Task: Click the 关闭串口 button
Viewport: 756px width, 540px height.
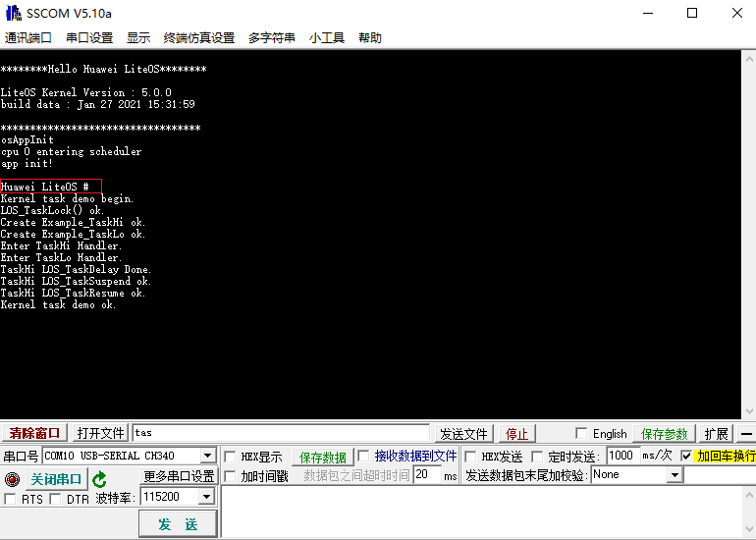Action: (56, 479)
